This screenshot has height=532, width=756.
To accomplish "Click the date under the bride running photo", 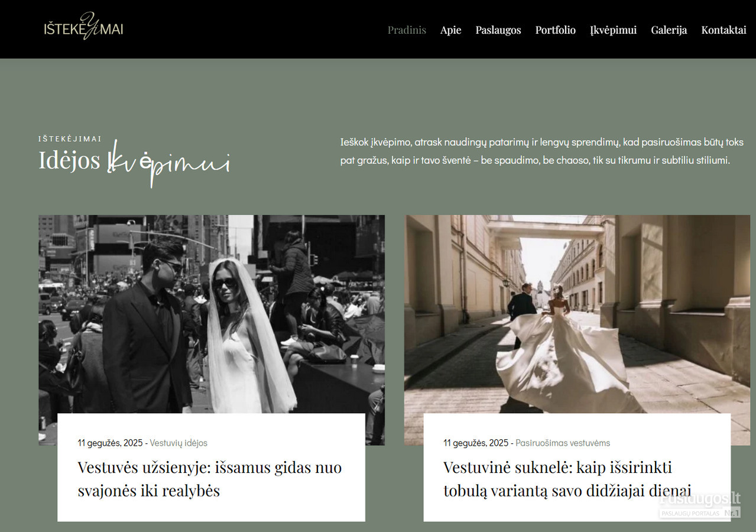I will pyautogui.click(x=476, y=443).
